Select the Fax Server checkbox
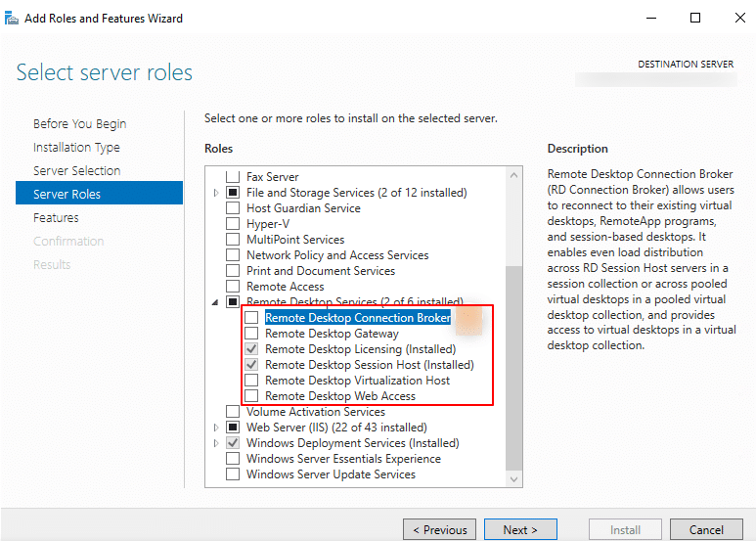The image size is (756, 541). 233,177
